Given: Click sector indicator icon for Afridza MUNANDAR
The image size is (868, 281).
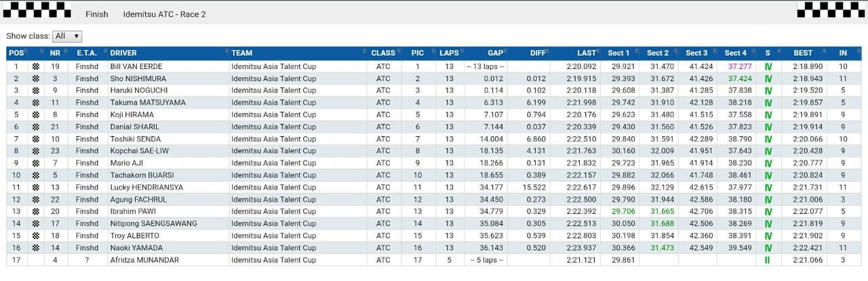Looking at the screenshot, I should tap(768, 260).
